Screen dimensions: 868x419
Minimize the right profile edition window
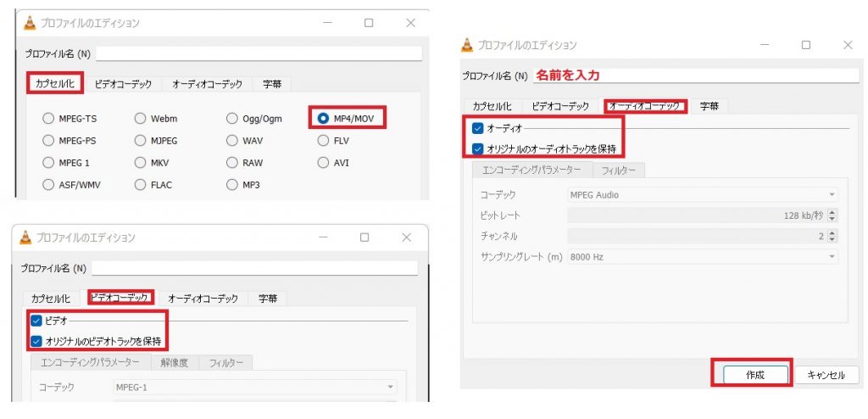coord(765,45)
